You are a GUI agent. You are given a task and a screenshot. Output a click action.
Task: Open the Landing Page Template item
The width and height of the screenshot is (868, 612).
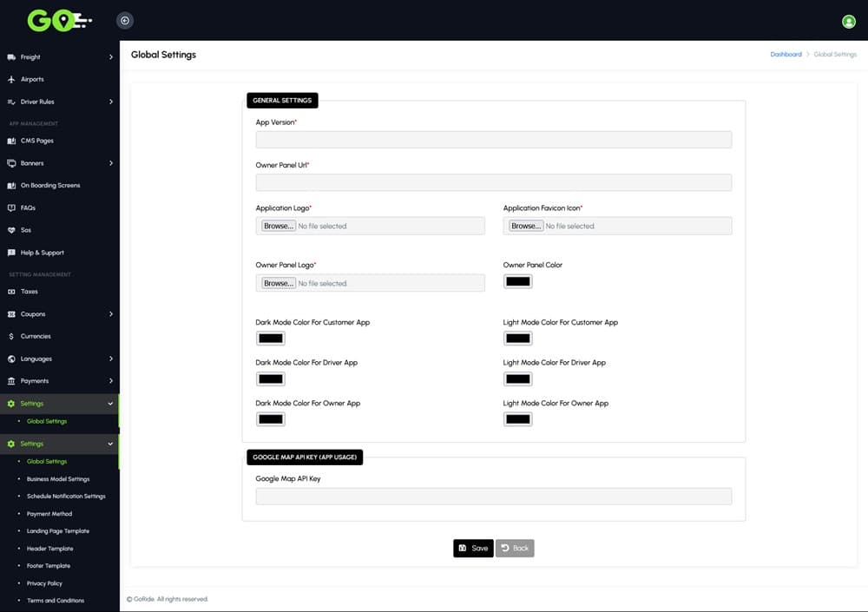[58, 531]
